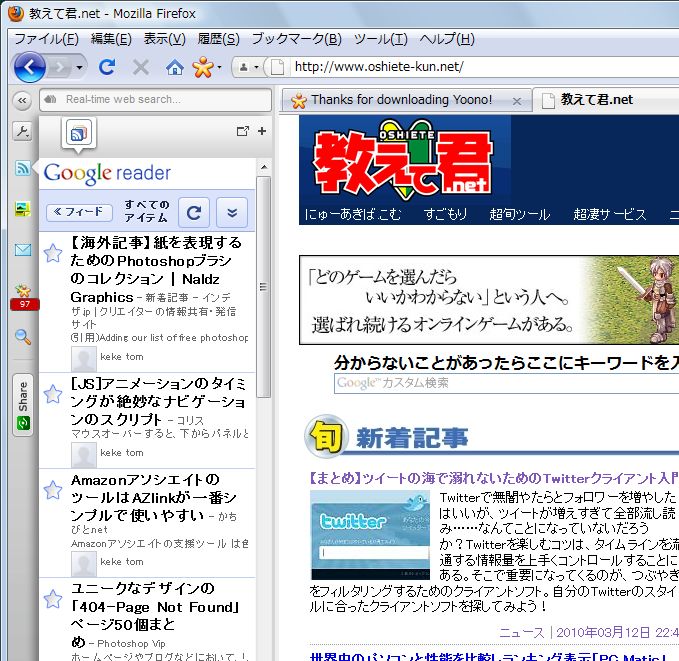Screen dimensions: 679x661
Task: Click the Yoono star toolbar icon
Action: tap(203, 67)
